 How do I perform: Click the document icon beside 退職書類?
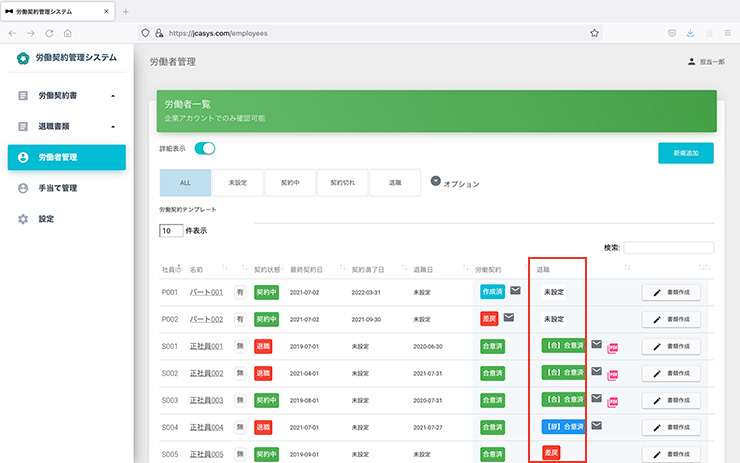point(23,126)
